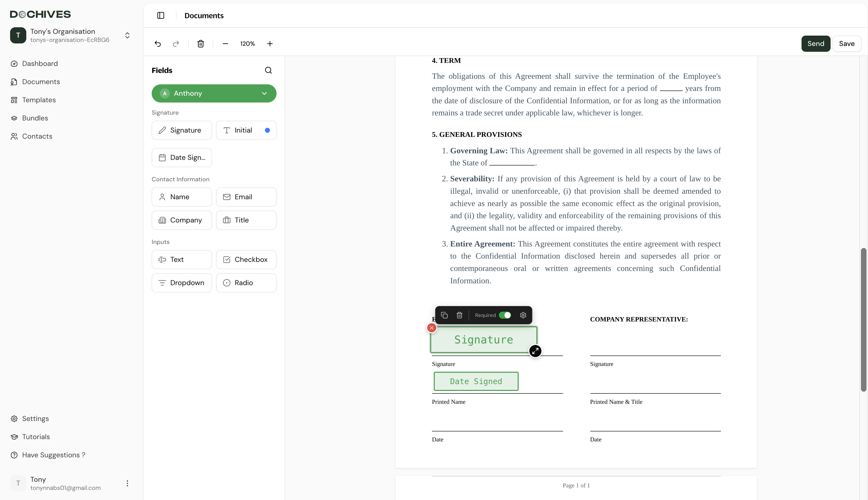Image resolution: width=868 pixels, height=500 pixels.
Task: Duplicate the selected Signature field
Action: [444, 315]
